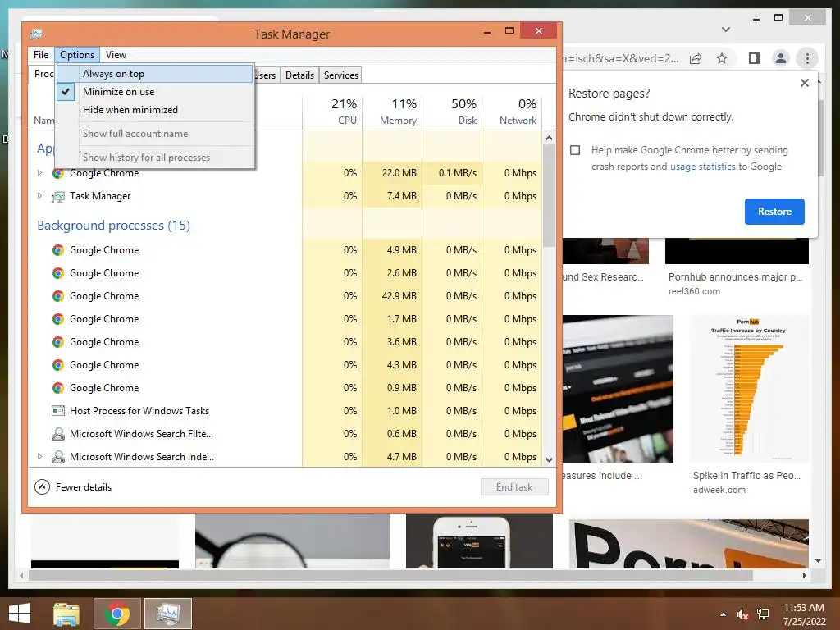Click Chrome horizontal scrollbar left arrow
840x630 pixels.
point(21,575)
